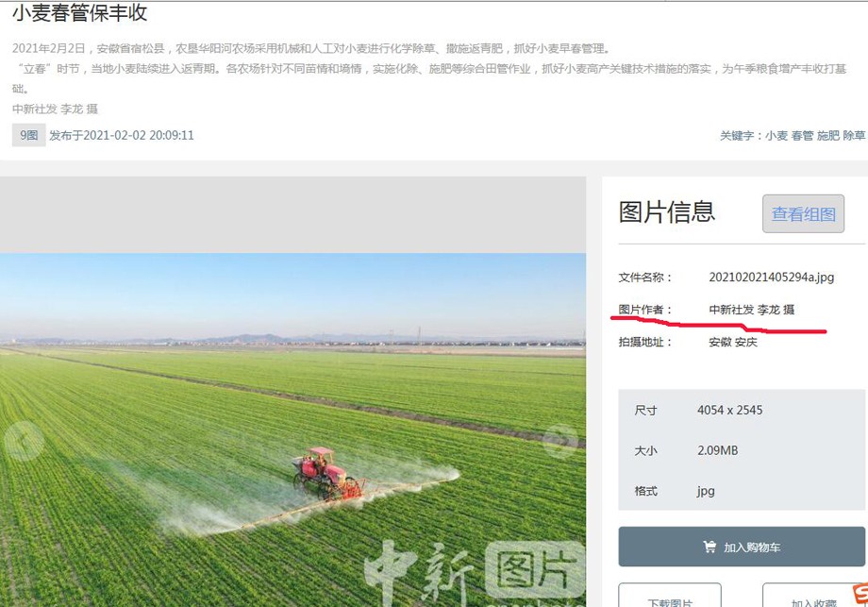The height and width of the screenshot is (607, 868).
Task: Open the 查看组图 button
Action: (803, 213)
